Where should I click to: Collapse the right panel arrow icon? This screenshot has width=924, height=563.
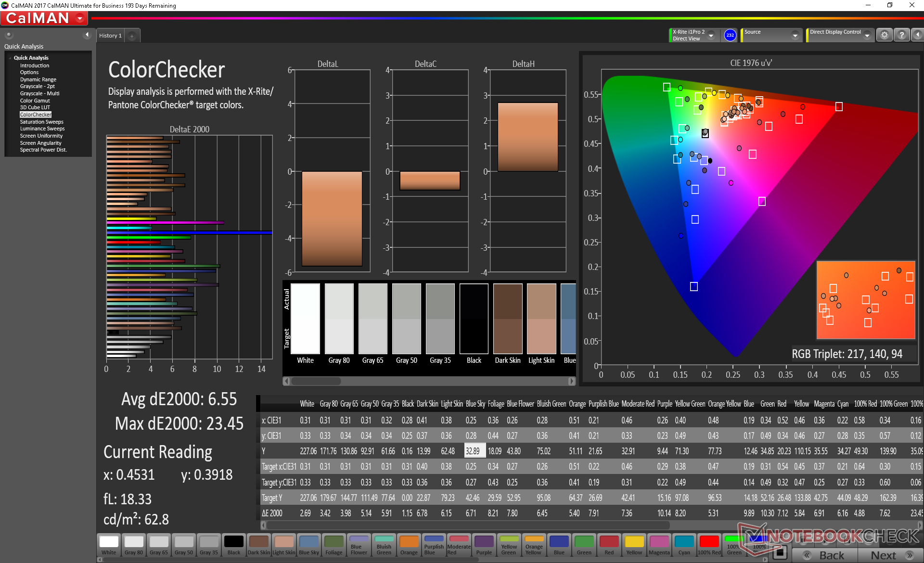click(x=917, y=35)
